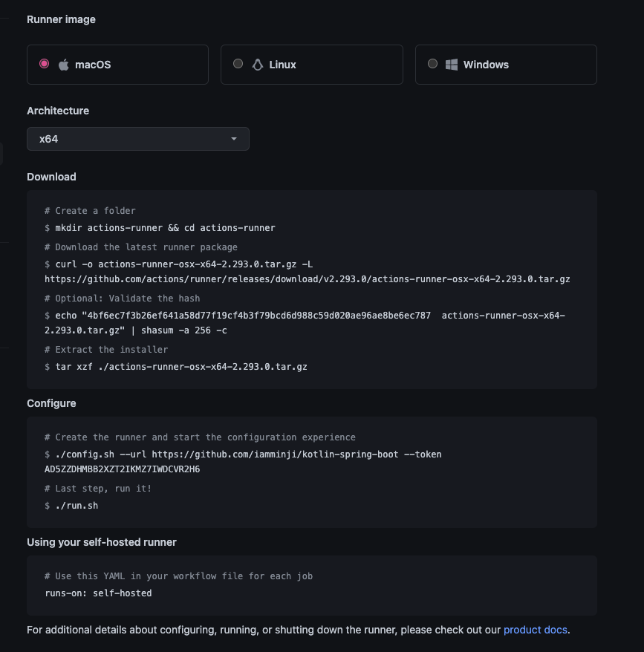Image resolution: width=644 pixels, height=652 pixels.
Task: Click the Linux penguin icon
Action: (x=258, y=65)
